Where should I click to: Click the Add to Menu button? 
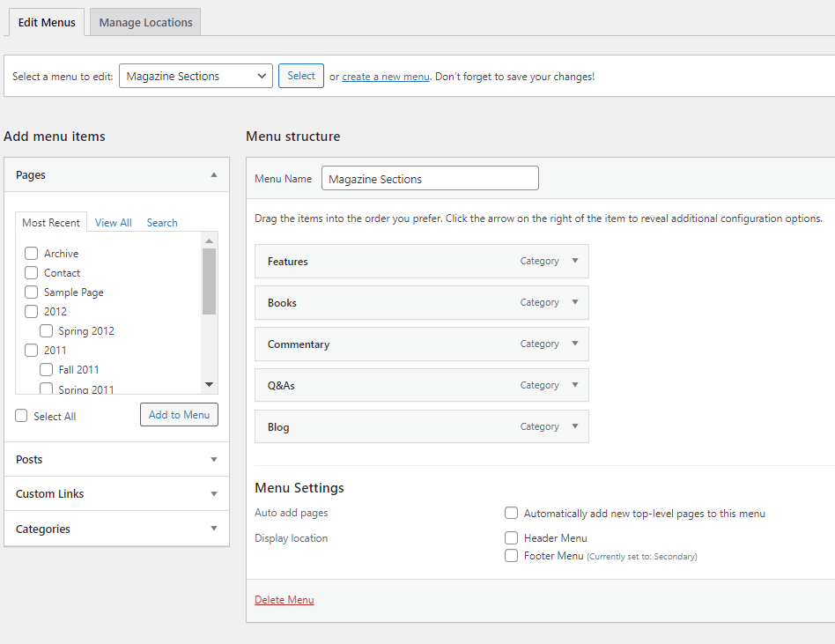179,415
